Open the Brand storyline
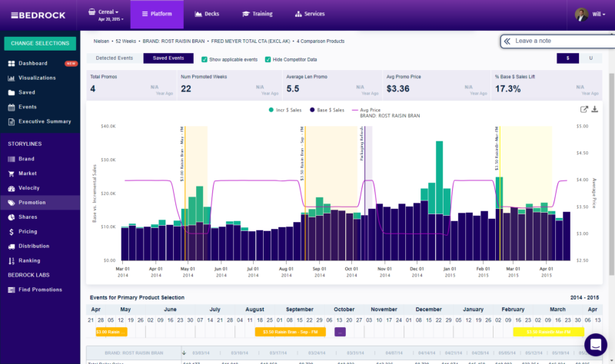 tap(26, 159)
